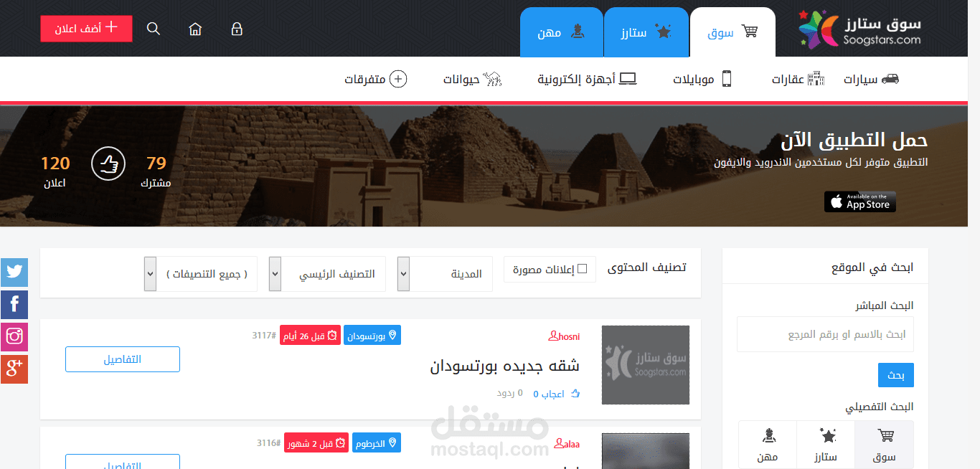Select the عقارات (real estate) category icon
The height and width of the screenshot is (469, 980).
click(817, 77)
